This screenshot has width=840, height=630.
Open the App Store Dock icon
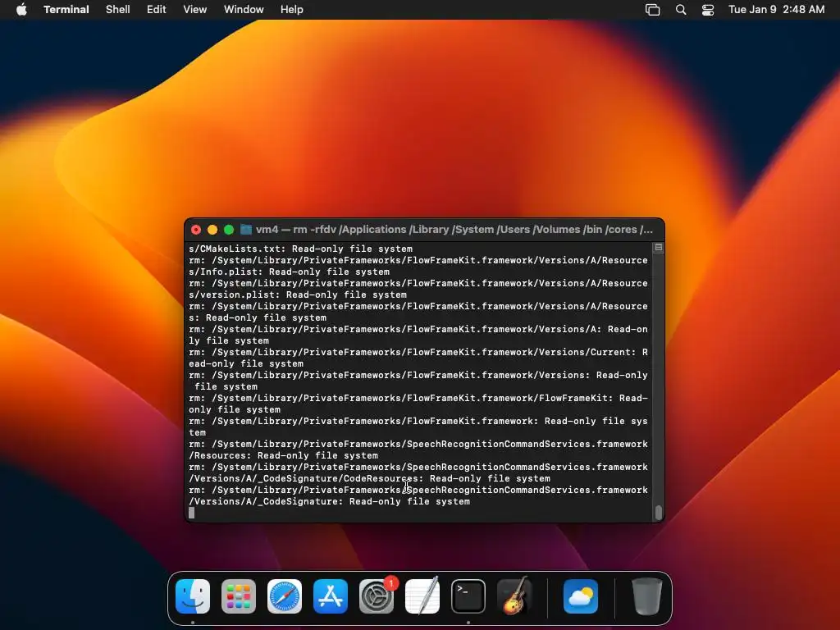coord(331,596)
